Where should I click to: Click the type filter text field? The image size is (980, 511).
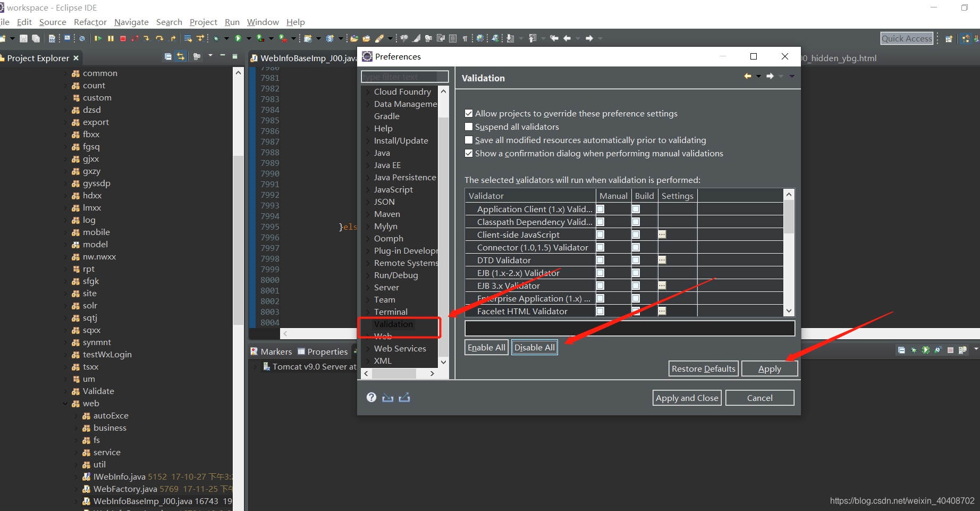pos(405,77)
